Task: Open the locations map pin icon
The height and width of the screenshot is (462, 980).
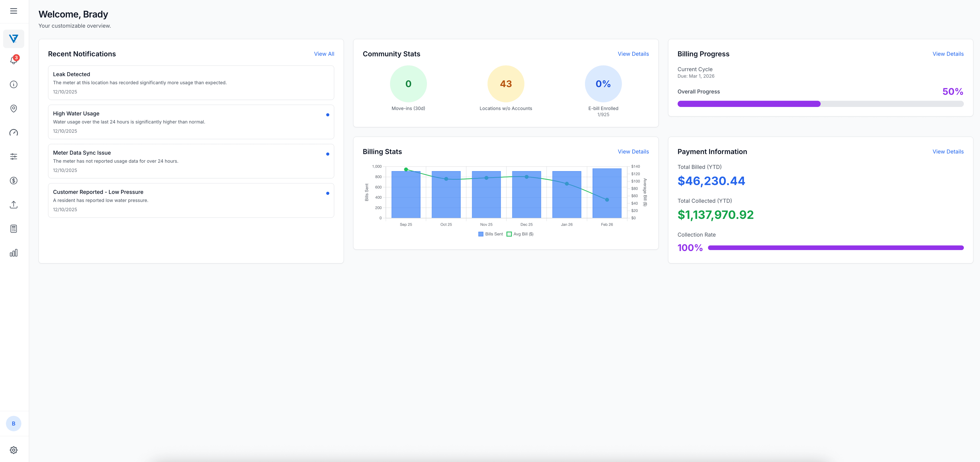Action: pos(13,108)
